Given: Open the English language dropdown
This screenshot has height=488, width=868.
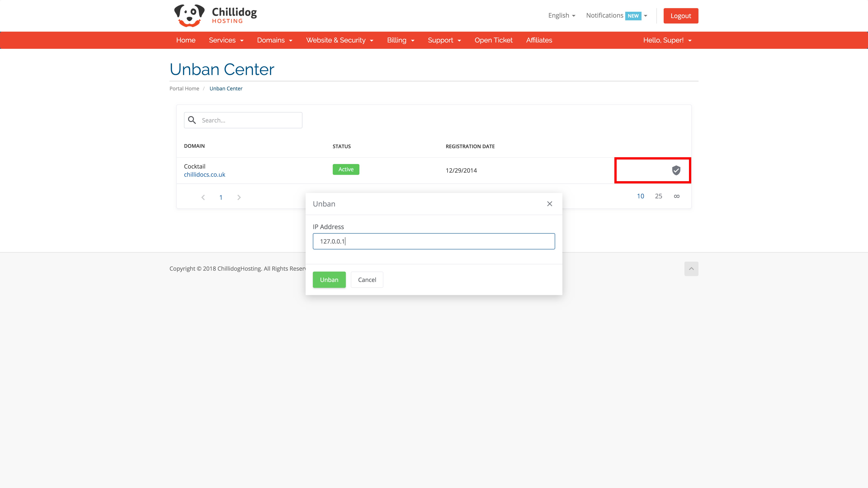Looking at the screenshot, I should pyautogui.click(x=561, y=16).
